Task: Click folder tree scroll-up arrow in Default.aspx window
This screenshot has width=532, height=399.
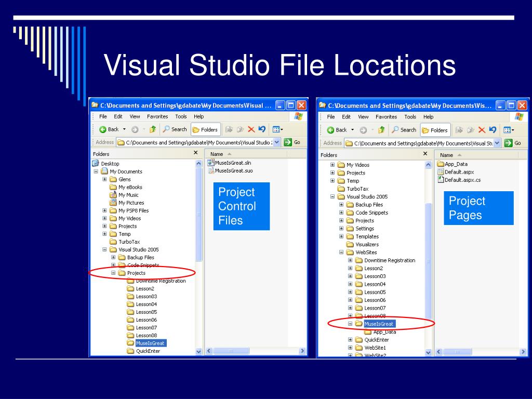Action: [x=428, y=165]
